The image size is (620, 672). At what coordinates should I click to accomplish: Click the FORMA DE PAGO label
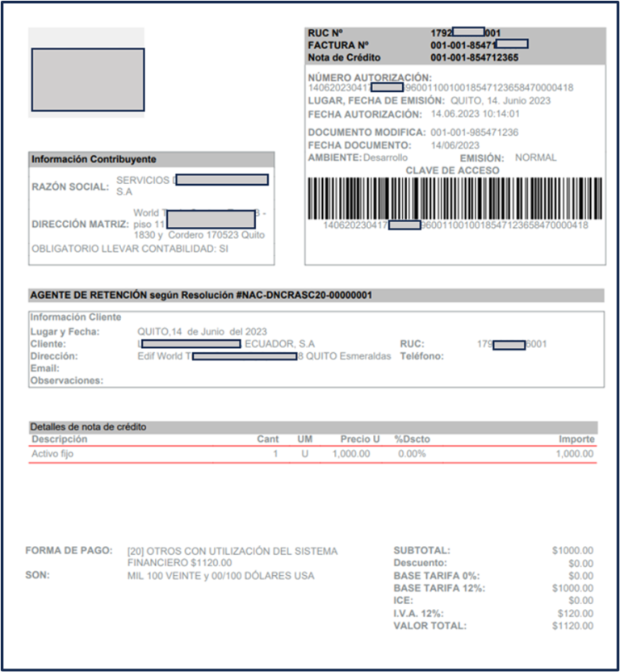coord(69,551)
